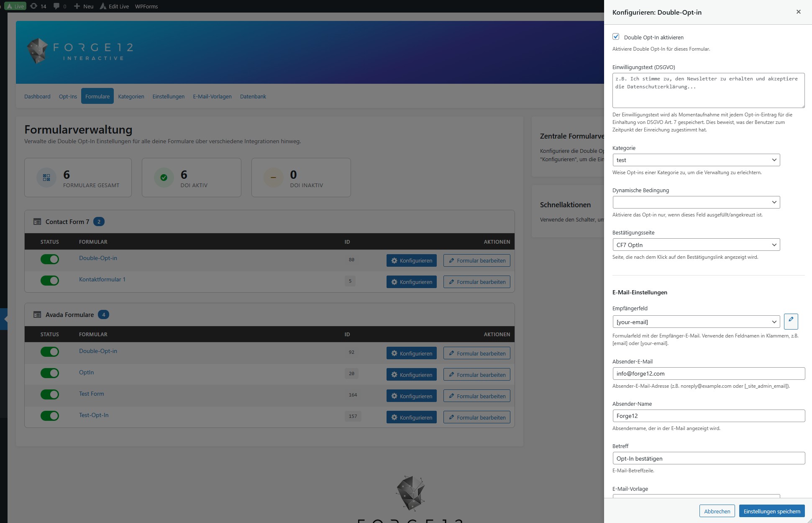Screen dimensions: 812x523
Task: Click the Absender-E-Mail input field
Action: coord(708,374)
